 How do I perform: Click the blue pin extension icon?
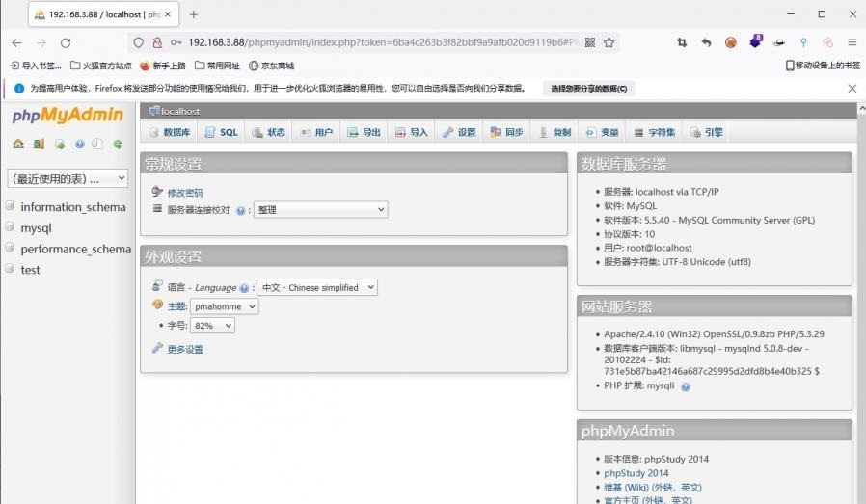[803, 42]
